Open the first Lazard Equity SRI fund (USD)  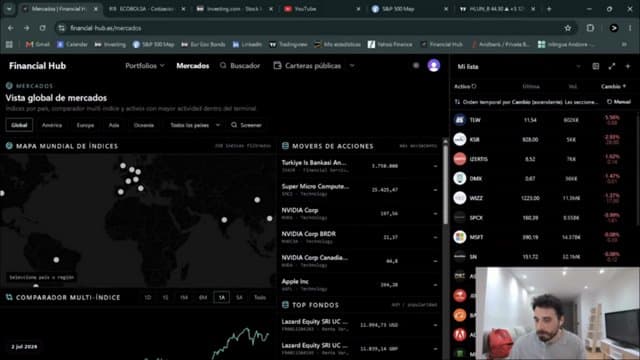pyautogui.click(x=359, y=325)
